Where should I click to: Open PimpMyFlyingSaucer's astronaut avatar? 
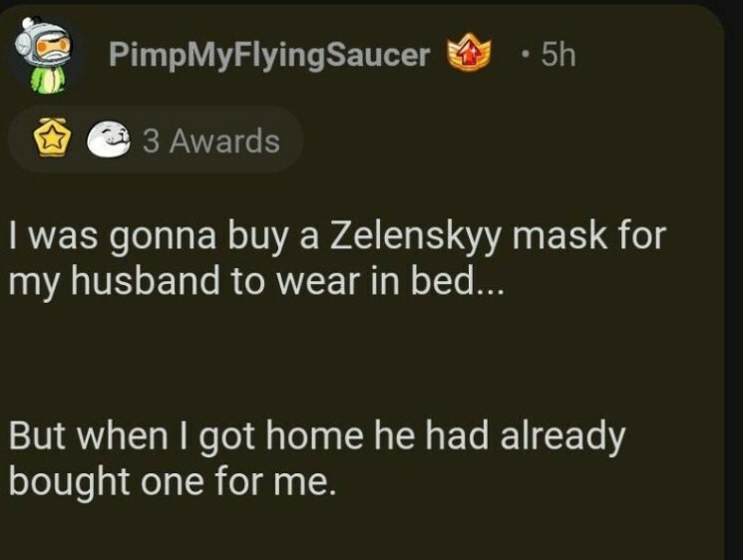coord(47,57)
